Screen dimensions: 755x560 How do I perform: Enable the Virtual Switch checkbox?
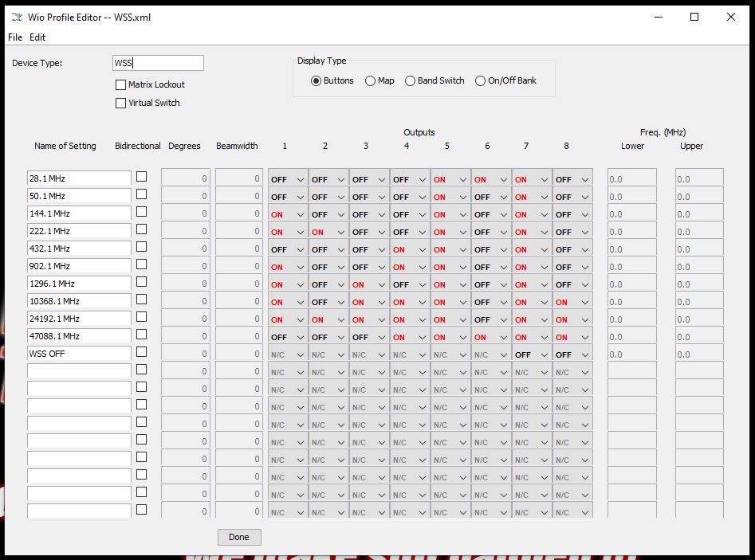pyautogui.click(x=121, y=103)
